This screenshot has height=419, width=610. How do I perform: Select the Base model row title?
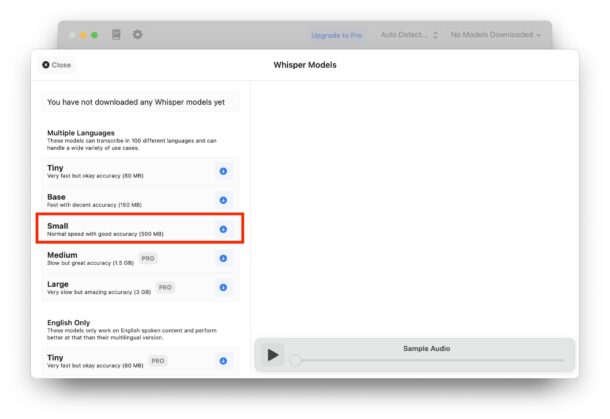[x=56, y=197]
